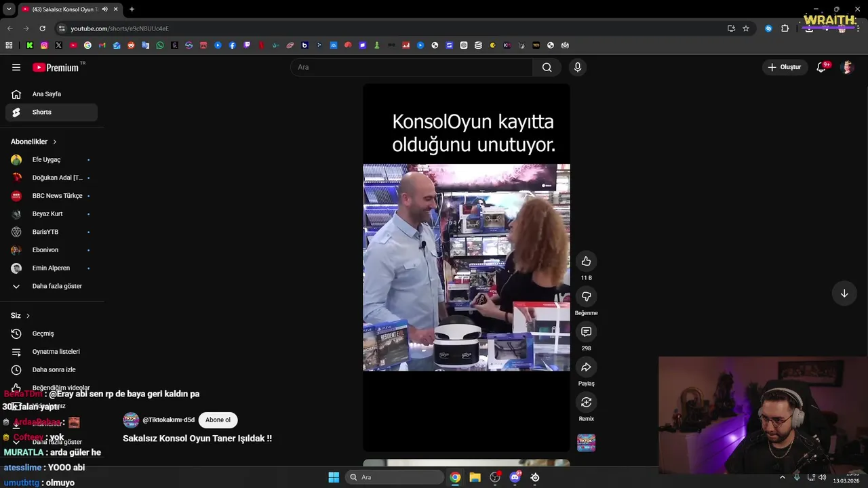Open BarisYTB subscription
868x488 pixels.
coord(52,232)
